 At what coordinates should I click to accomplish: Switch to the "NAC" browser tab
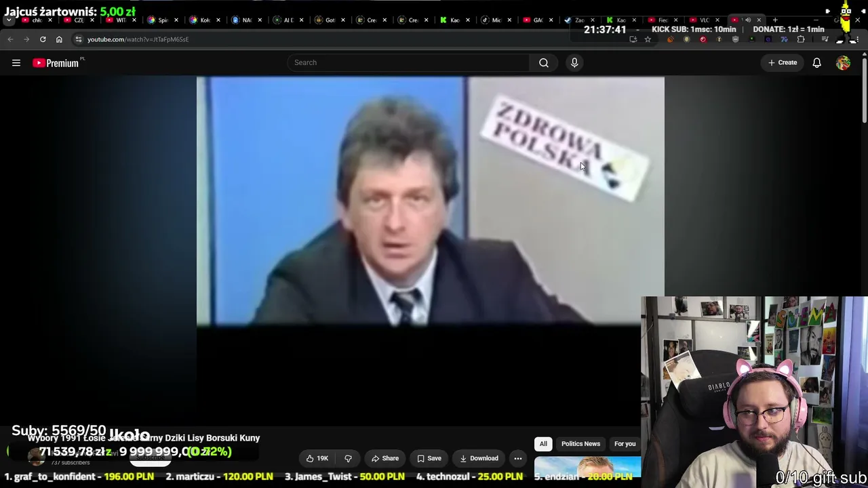[246, 20]
